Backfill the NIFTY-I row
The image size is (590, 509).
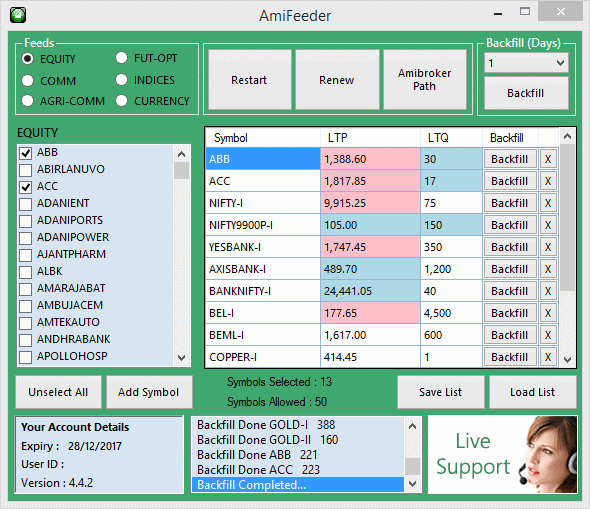pos(510,203)
